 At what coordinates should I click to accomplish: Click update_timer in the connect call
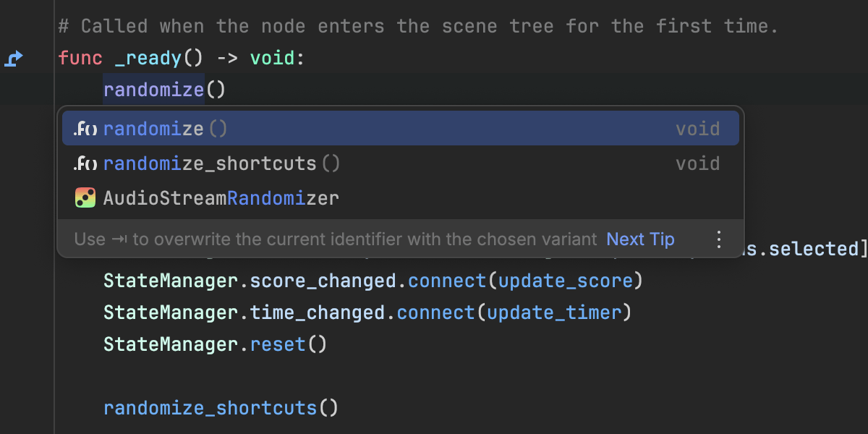[x=554, y=312]
